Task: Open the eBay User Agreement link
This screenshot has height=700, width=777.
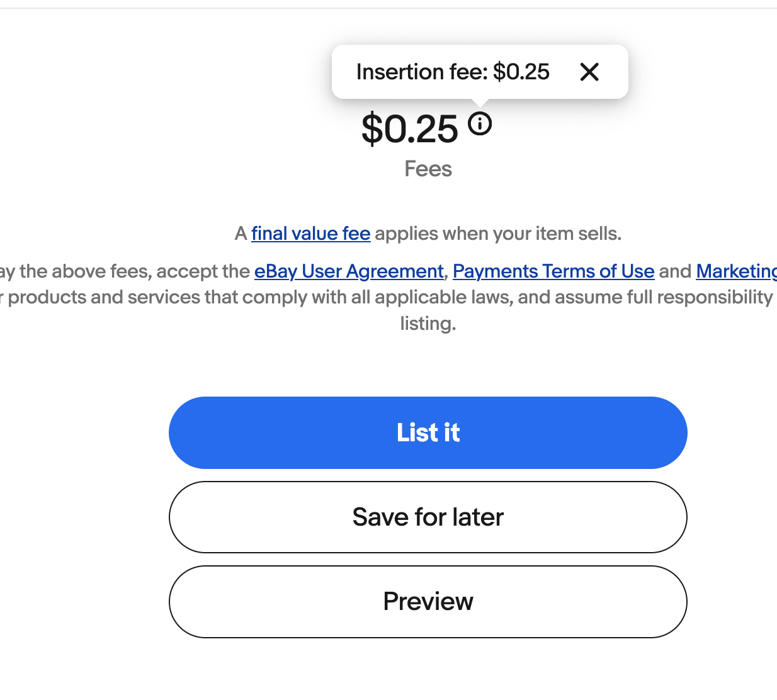Action: pos(349,271)
